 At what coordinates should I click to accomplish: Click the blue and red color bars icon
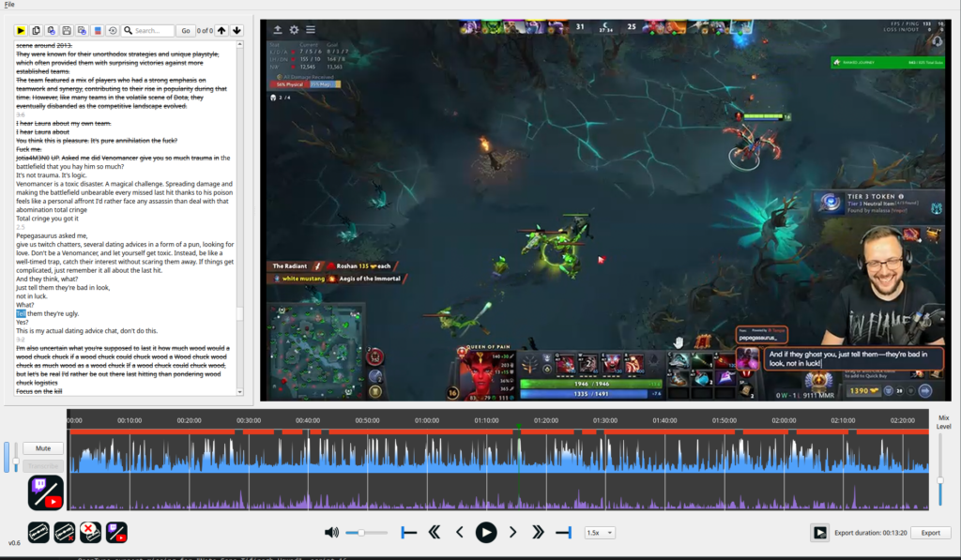point(98,31)
